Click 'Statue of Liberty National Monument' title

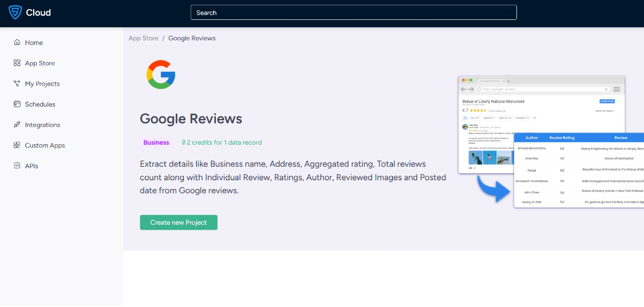[493, 101]
